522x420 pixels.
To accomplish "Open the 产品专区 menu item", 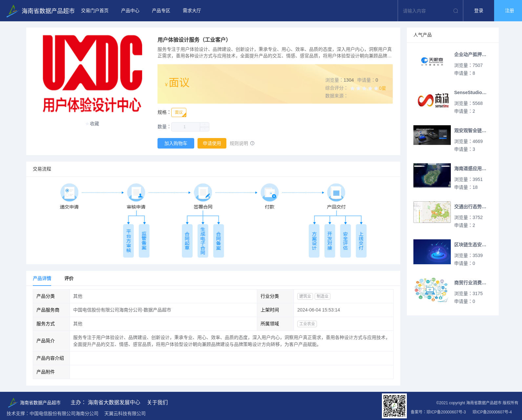I will point(161,11).
